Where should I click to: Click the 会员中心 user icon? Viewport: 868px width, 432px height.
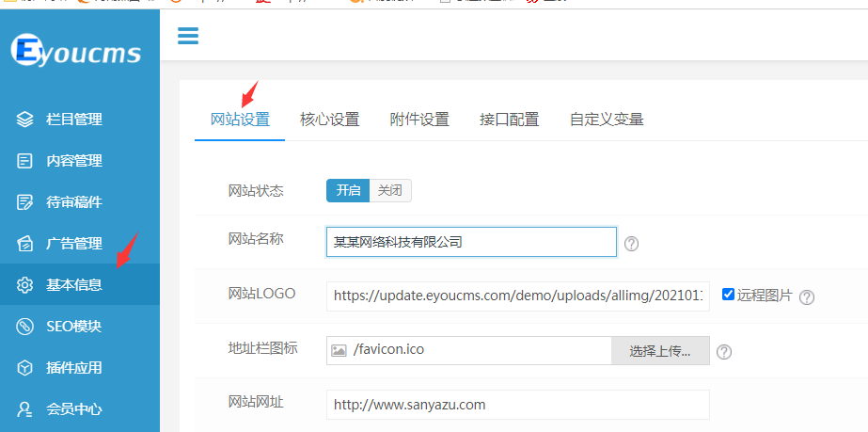(25, 409)
